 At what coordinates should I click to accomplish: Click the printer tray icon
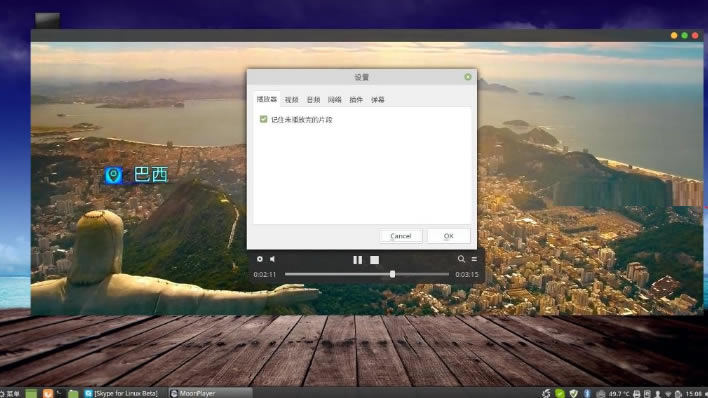[636, 394]
